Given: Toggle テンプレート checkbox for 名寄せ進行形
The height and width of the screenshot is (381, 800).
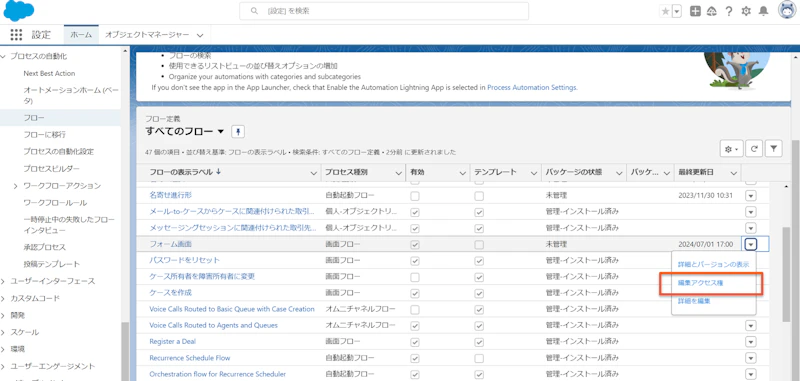Looking at the screenshot, I should [x=479, y=195].
